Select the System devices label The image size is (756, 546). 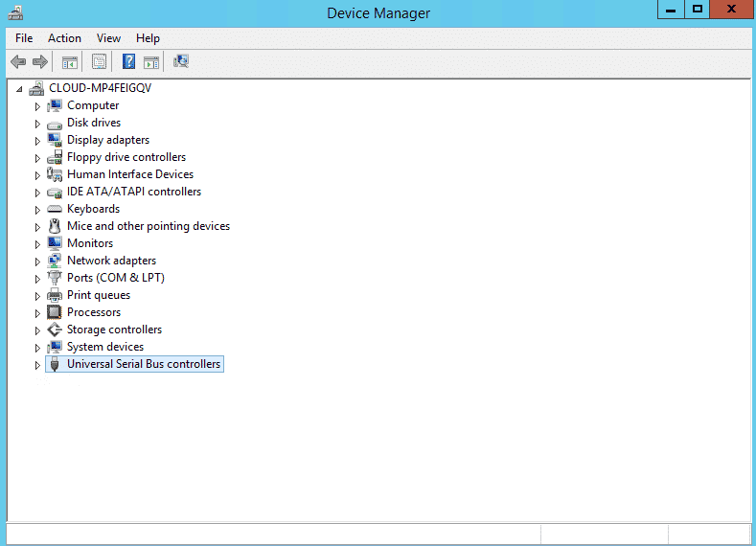tap(105, 347)
